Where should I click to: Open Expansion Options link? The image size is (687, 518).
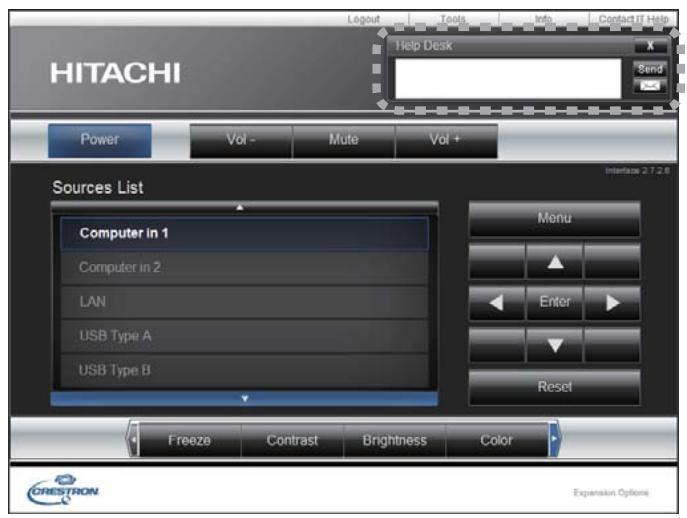point(611,493)
